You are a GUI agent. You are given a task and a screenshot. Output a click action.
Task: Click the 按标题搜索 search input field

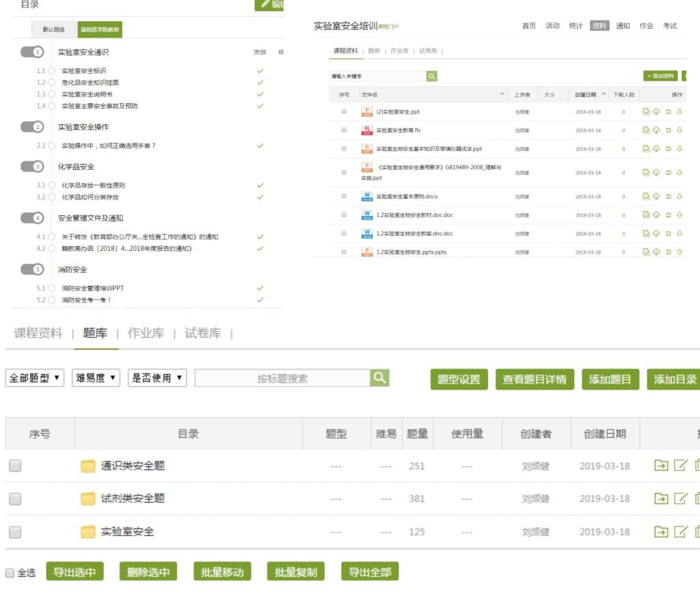click(282, 378)
